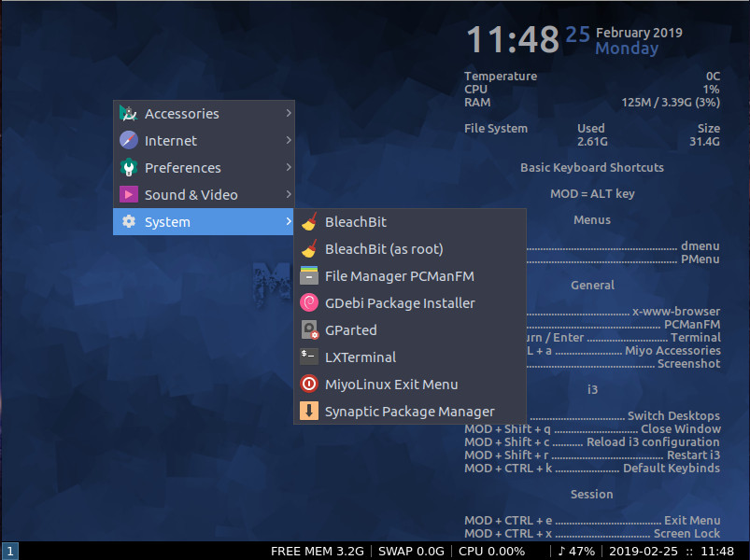Click the 'Close Window' shortcut row
The image size is (750, 560).
[592, 428]
